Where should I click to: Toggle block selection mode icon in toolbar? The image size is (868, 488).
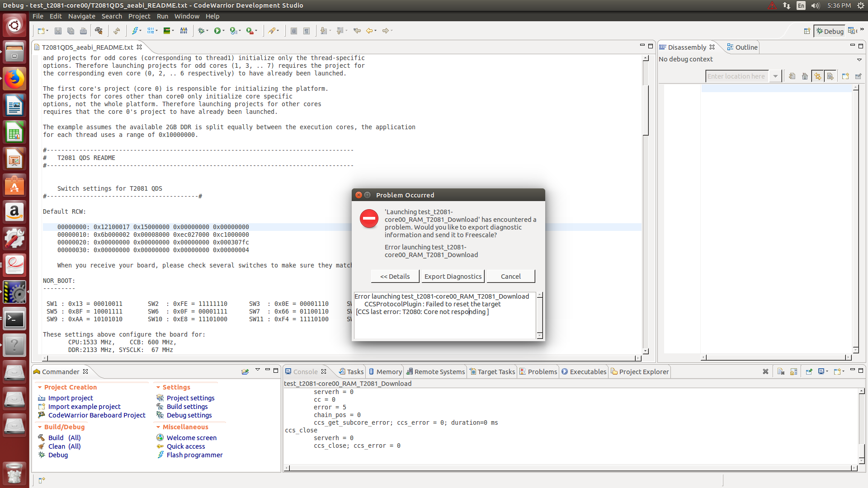coord(294,31)
